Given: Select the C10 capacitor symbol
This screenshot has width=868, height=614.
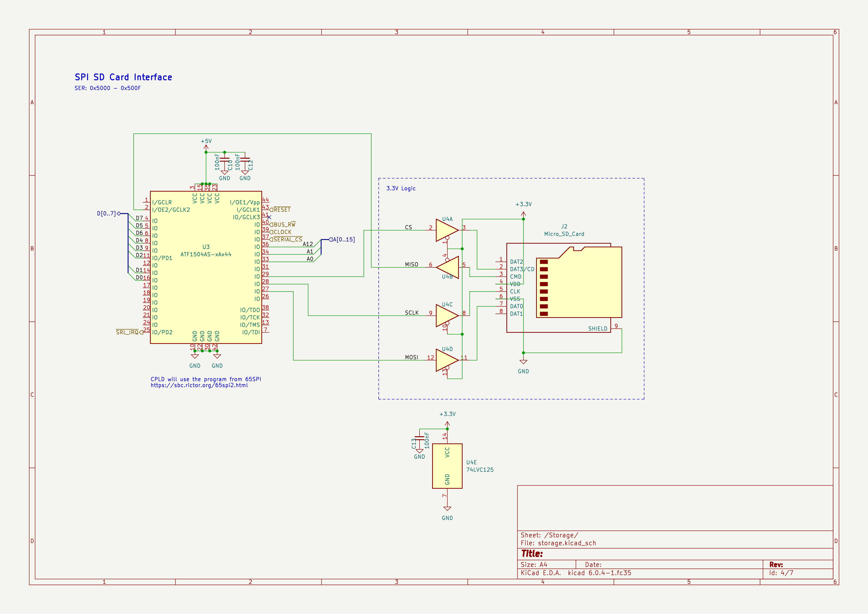Looking at the screenshot, I should 224,159.
